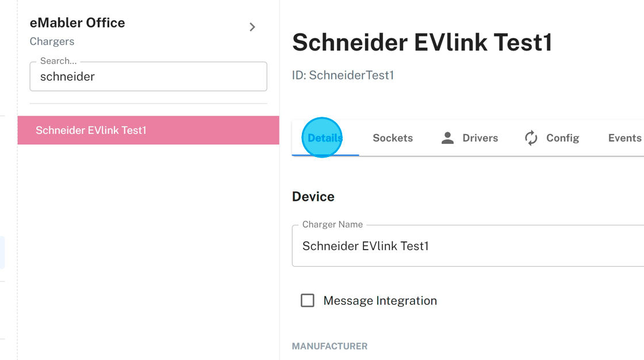The height and width of the screenshot is (360, 644).
Task: Enable the Message Integration checkbox
Action: point(308,300)
